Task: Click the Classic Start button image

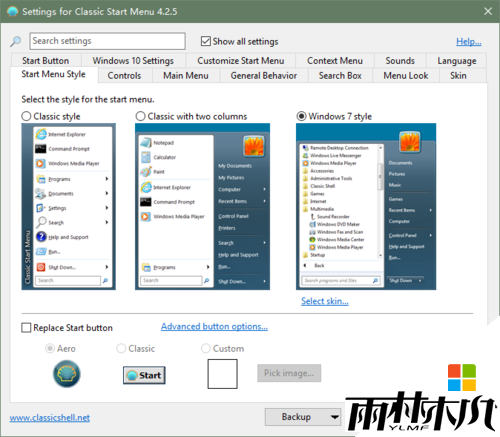Action: (x=144, y=375)
